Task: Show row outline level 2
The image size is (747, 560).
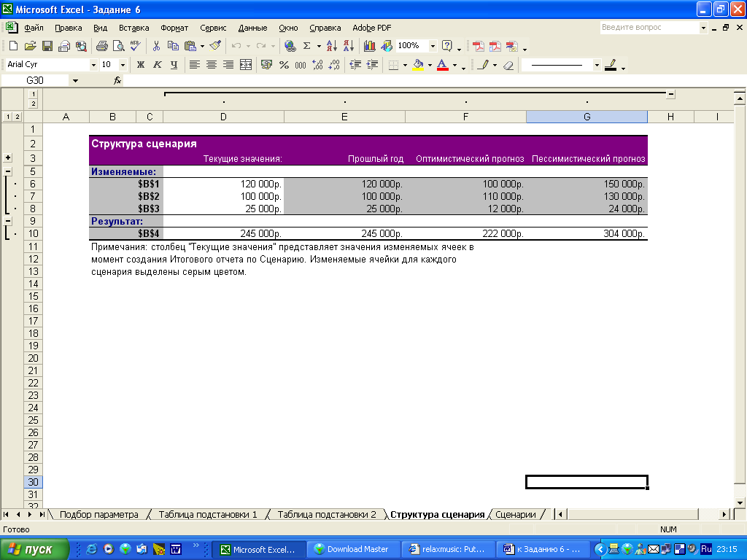Action: point(18,117)
